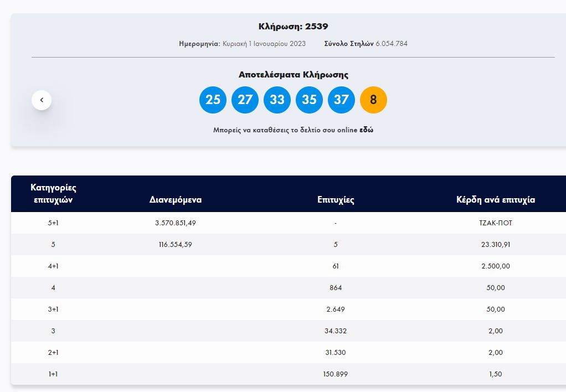566x392 pixels.
Task: Open the 'εδώ' online submission link
Action: coord(367,130)
